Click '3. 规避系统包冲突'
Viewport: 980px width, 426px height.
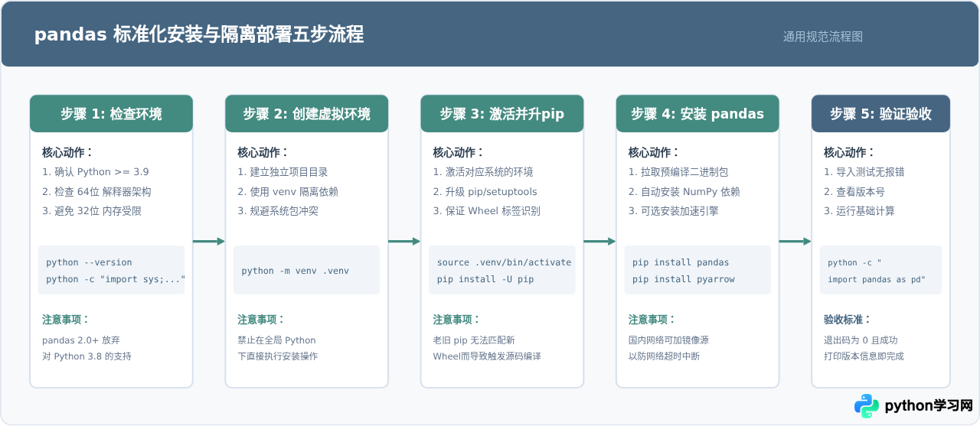point(278,211)
